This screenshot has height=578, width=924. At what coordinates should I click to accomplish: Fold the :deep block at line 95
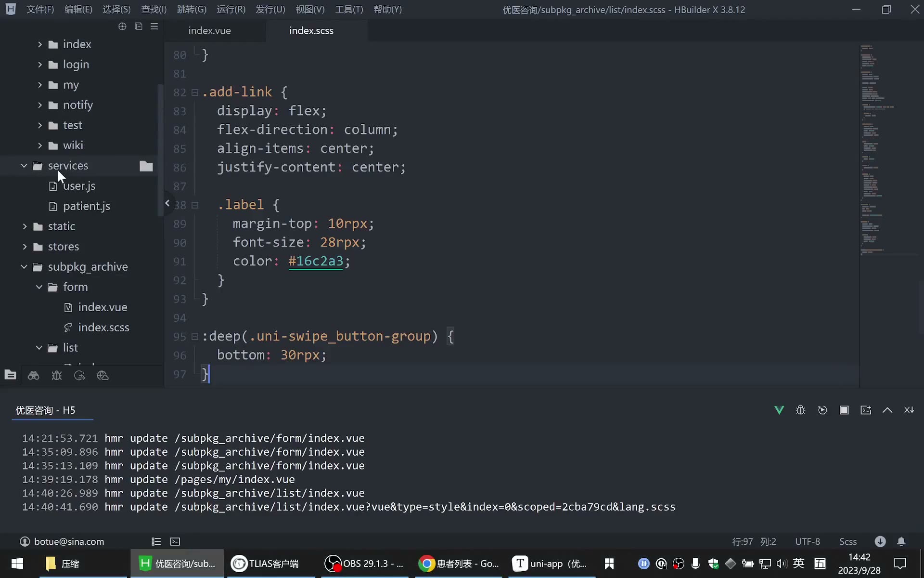(x=195, y=336)
